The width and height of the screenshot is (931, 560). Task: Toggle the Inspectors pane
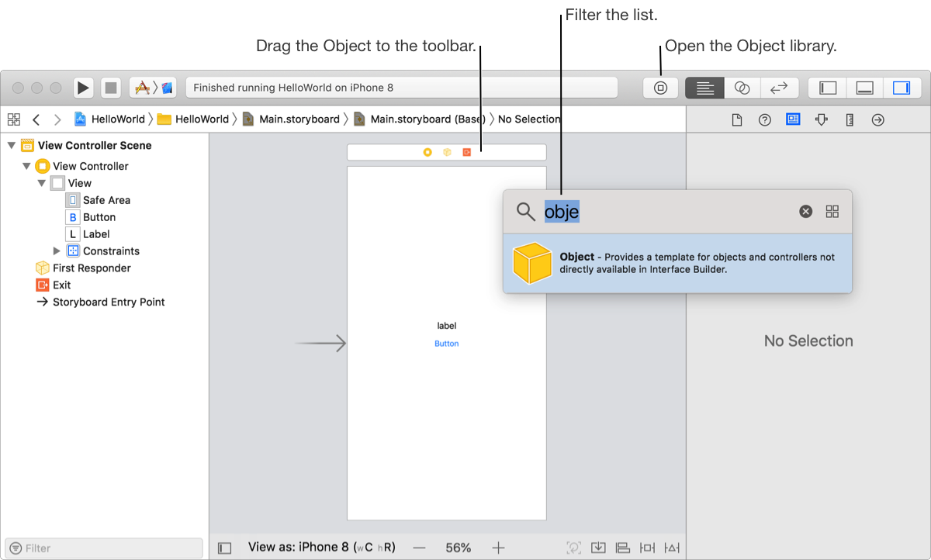pos(902,88)
